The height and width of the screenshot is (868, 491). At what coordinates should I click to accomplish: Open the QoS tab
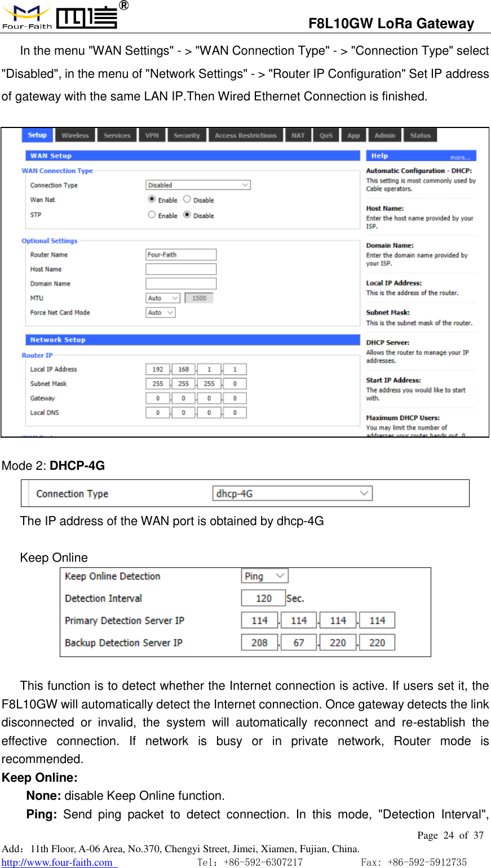tap(326, 135)
